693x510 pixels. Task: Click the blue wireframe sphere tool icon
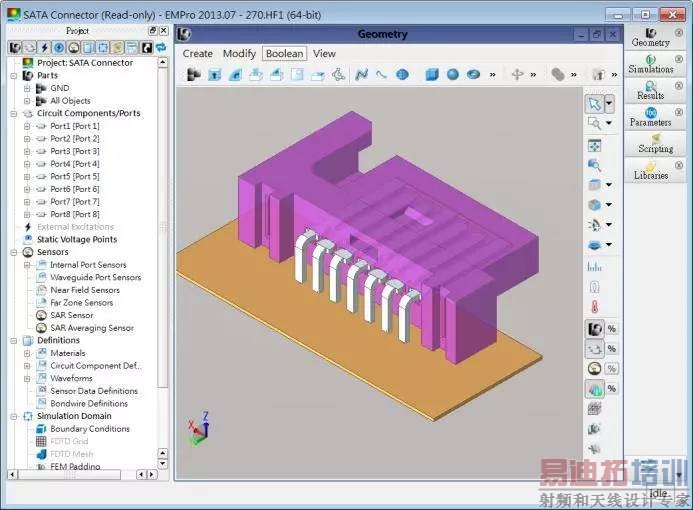402,75
